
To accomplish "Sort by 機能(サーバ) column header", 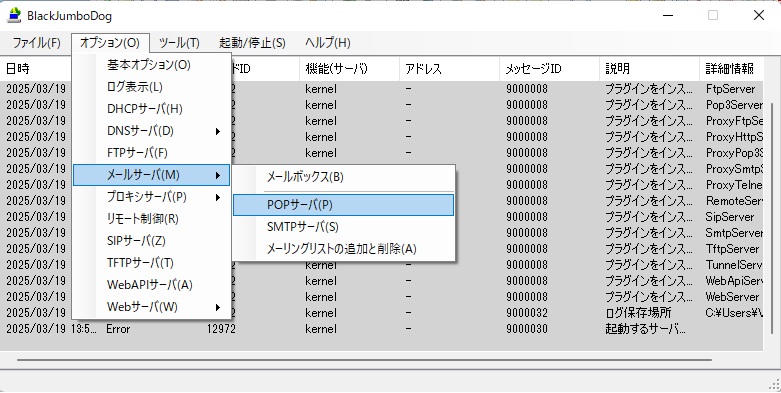I will 349,69.
